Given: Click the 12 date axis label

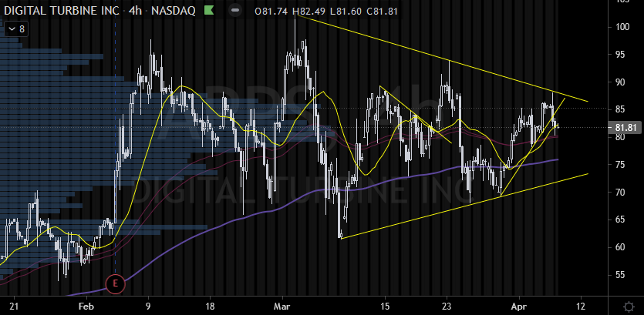Looking at the screenshot, I should click(x=582, y=307).
